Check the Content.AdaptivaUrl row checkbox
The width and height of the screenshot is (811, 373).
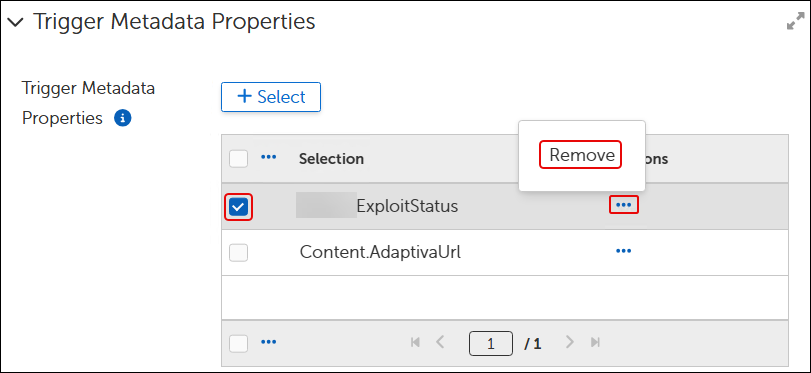click(x=238, y=252)
